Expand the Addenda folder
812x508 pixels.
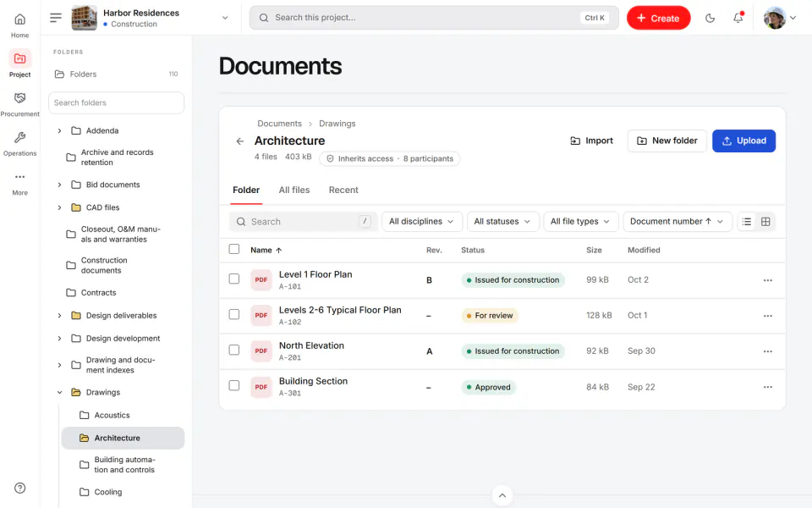click(x=59, y=130)
